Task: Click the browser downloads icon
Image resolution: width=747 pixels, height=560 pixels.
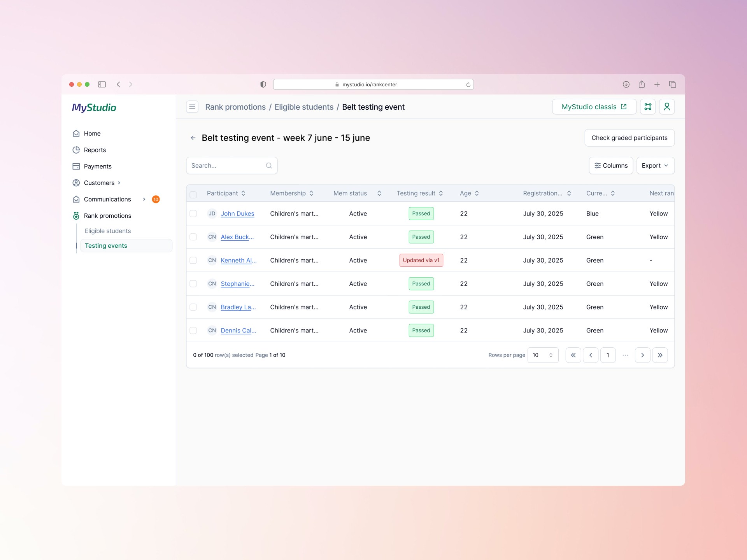Action: click(626, 84)
